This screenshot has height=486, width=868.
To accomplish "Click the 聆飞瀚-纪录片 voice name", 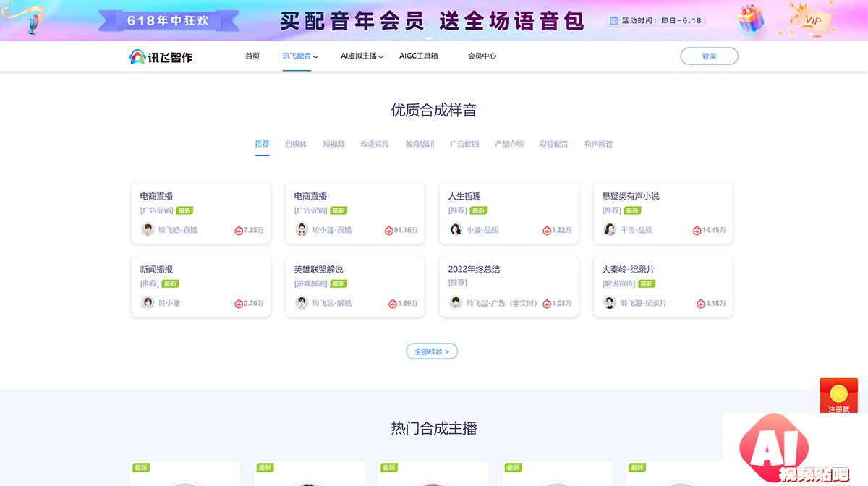I will click(644, 303).
